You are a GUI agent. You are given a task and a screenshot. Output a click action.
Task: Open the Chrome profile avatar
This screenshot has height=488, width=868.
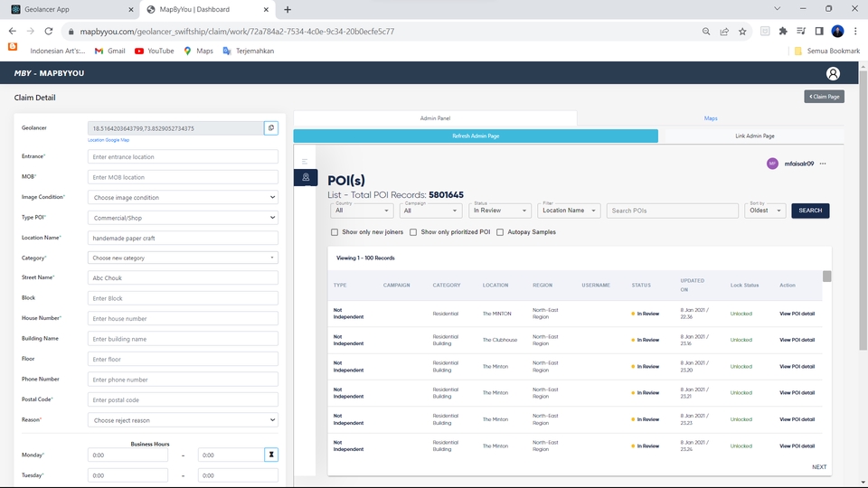837,32
